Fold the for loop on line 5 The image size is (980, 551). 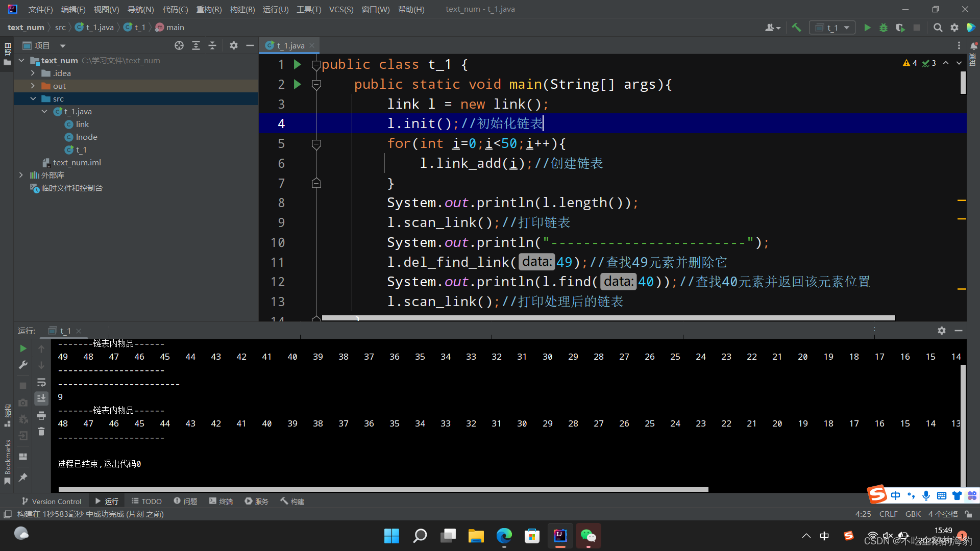point(316,144)
